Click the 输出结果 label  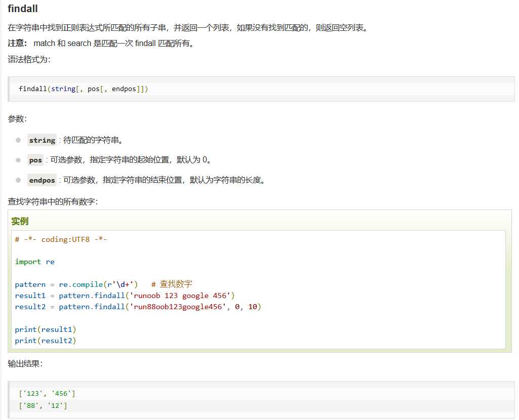pyautogui.click(x=25, y=364)
